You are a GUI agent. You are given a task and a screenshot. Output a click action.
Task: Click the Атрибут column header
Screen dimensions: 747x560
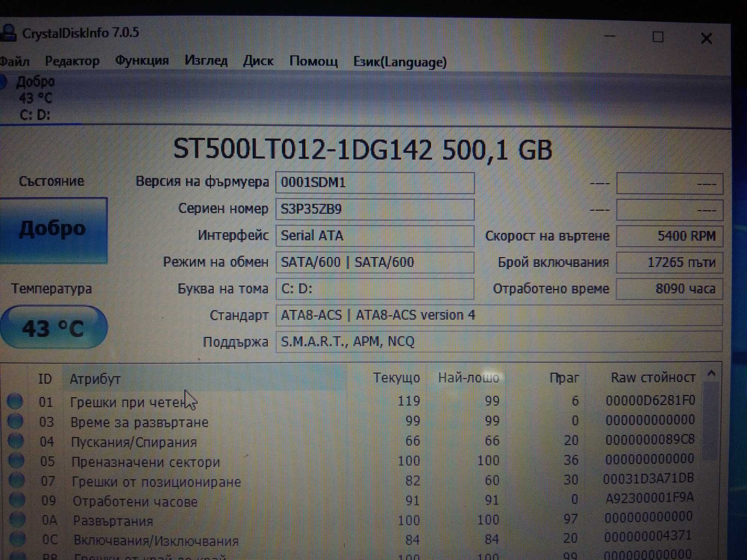coord(95,379)
